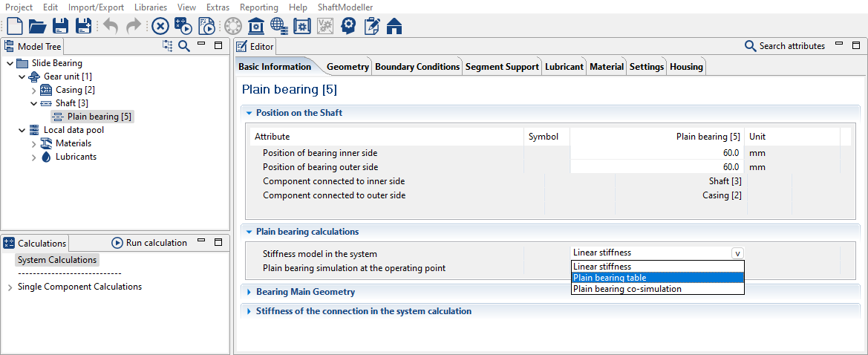Open the Edit menu
This screenshot has width=868, height=355.
click(x=50, y=7)
